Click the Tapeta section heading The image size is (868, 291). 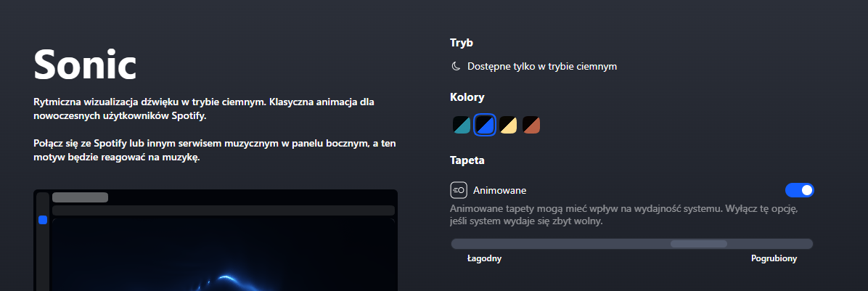pyautogui.click(x=467, y=160)
